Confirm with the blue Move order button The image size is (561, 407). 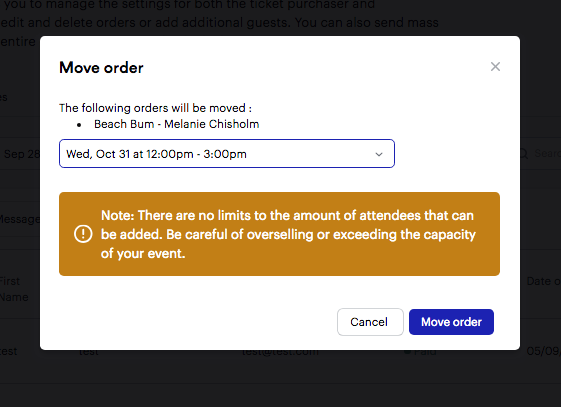tap(451, 322)
